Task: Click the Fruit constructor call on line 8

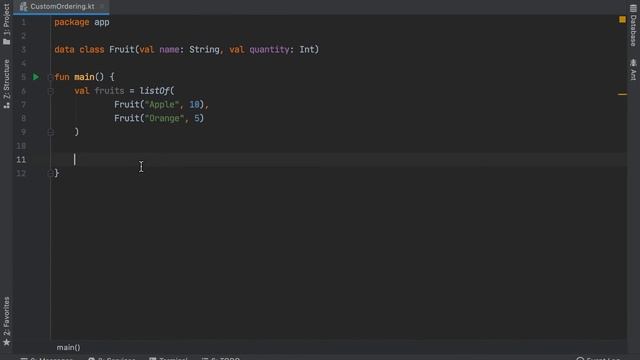Action: (x=127, y=118)
